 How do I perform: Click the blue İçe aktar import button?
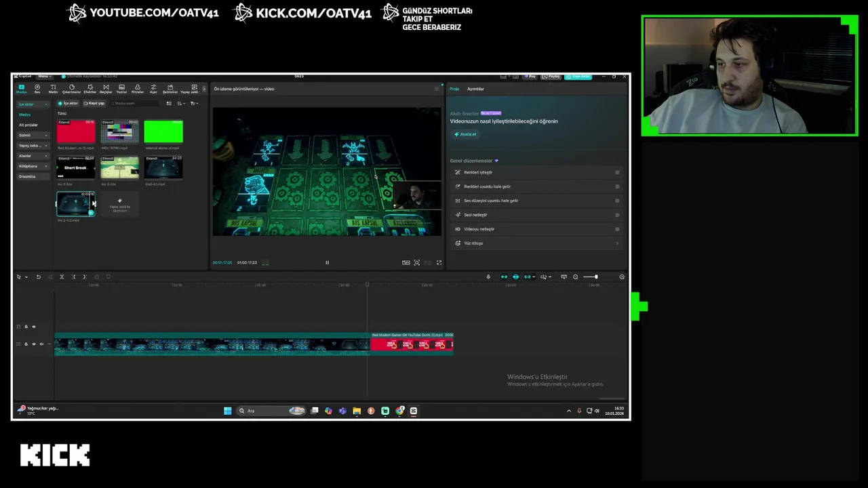tap(68, 104)
